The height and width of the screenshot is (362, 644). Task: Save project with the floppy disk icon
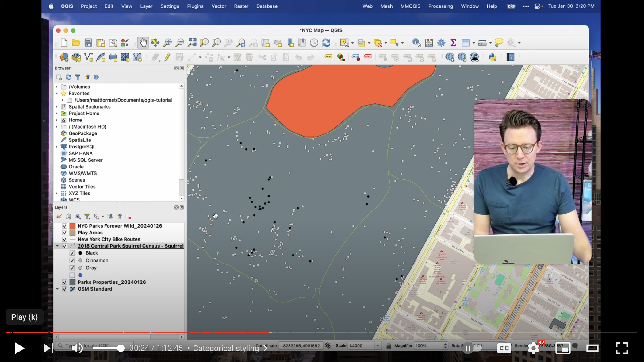tap(88, 43)
